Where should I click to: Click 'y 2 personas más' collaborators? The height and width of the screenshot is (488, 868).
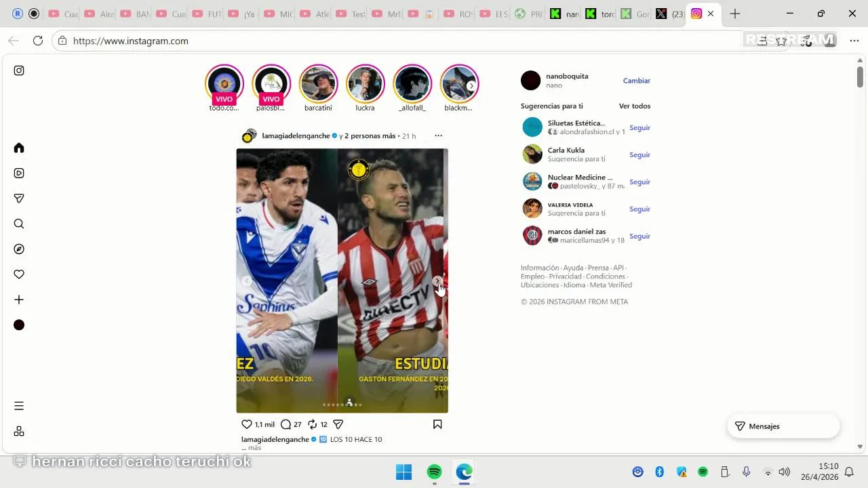(x=367, y=136)
